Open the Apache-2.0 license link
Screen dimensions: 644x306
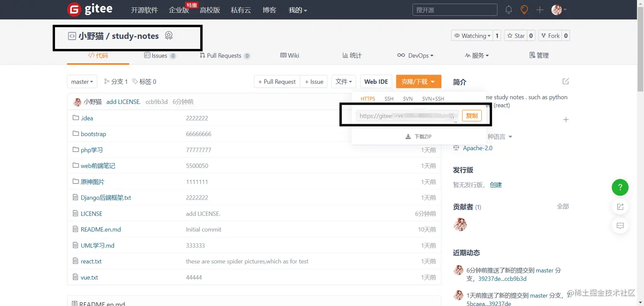(477, 148)
